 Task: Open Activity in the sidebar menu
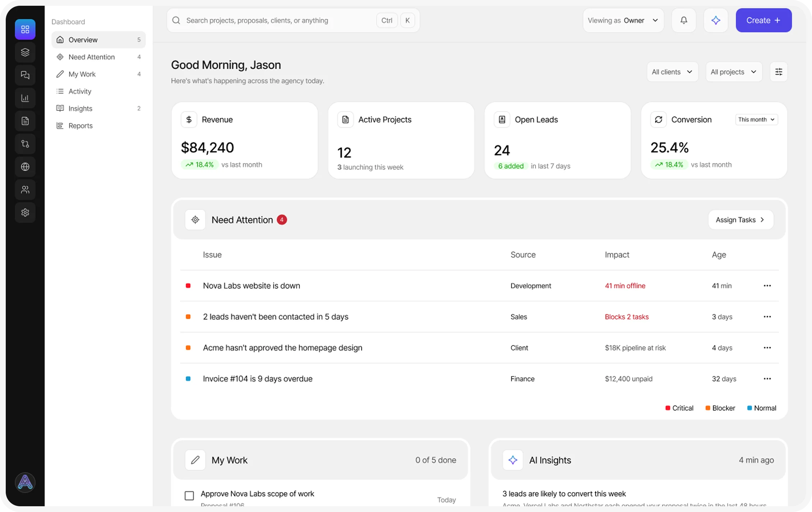tap(98, 91)
